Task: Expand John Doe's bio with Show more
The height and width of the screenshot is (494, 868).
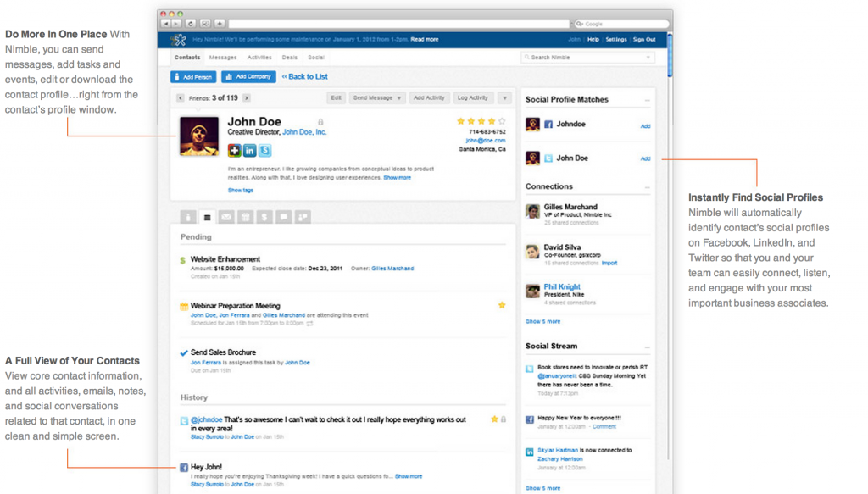Action: (397, 178)
